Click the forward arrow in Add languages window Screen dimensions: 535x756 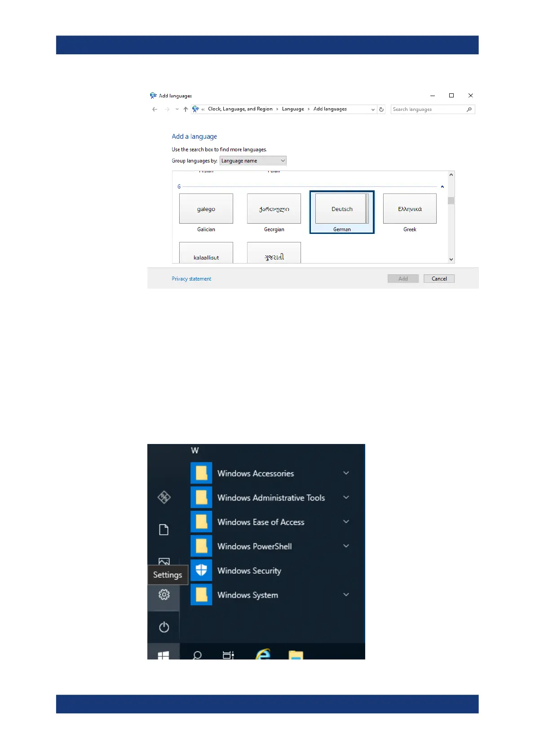pyautogui.click(x=167, y=109)
